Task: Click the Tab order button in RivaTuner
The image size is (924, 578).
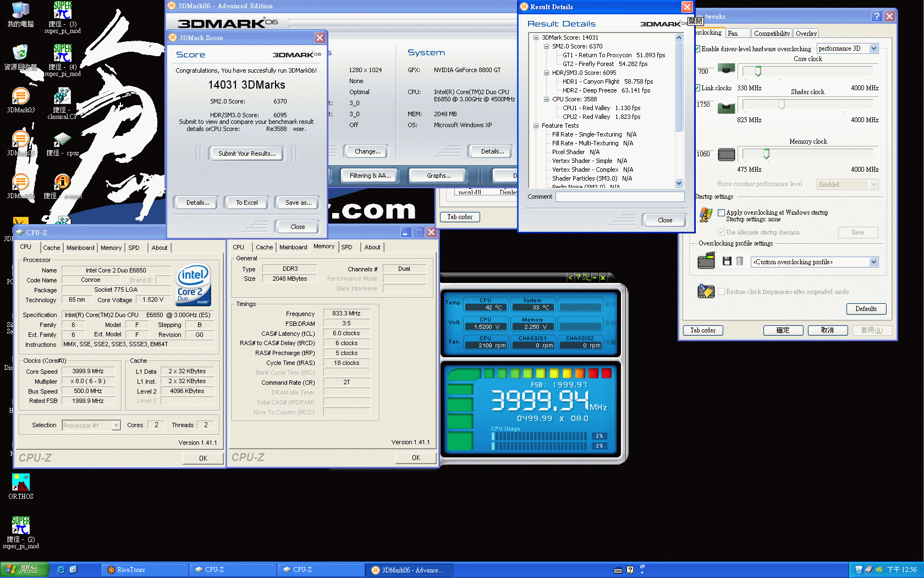Action: click(703, 330)
